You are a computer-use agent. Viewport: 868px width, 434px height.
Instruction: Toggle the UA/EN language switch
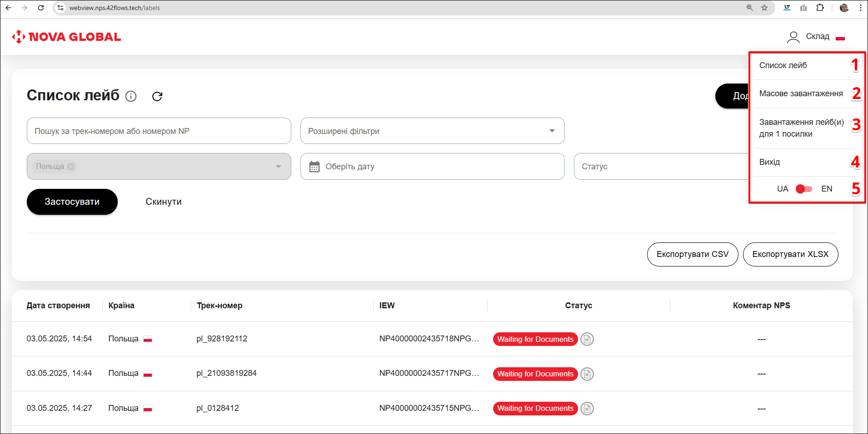click(x=803, y=189)
